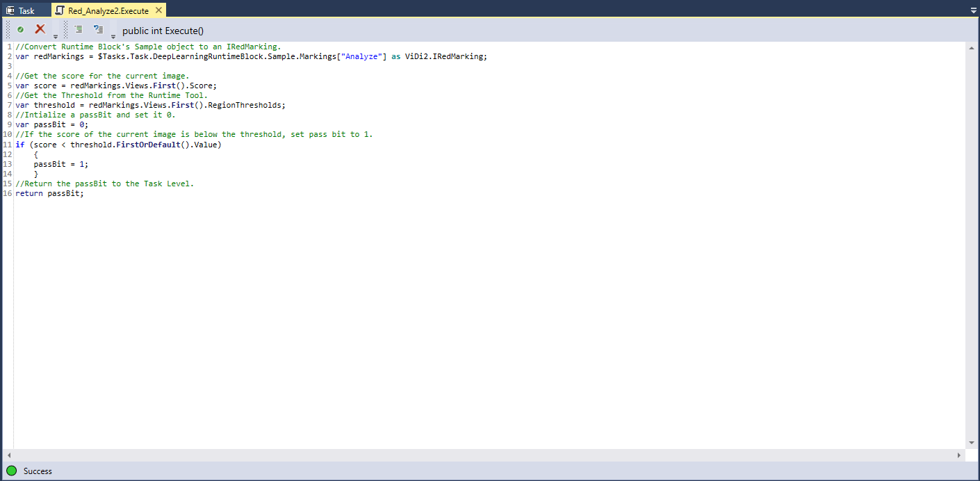Click the "return passBit;" code line
980x481 pixels.
click(x=50, y=193)
